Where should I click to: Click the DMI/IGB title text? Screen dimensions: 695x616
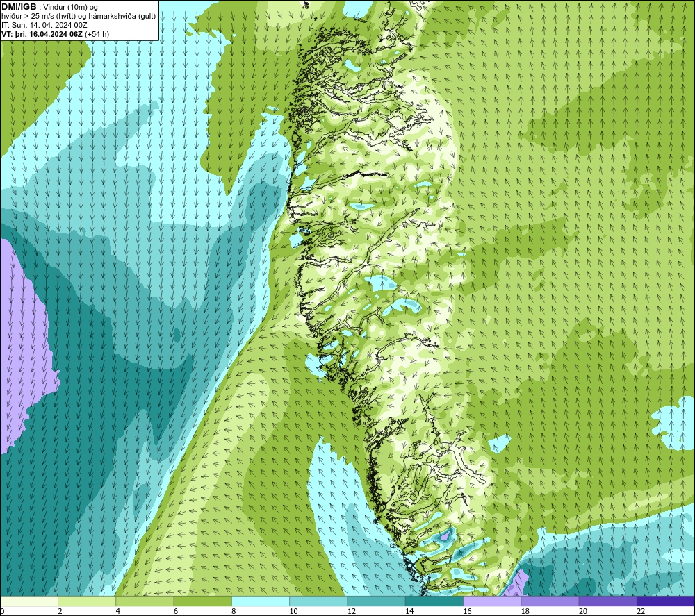point(19,7)
